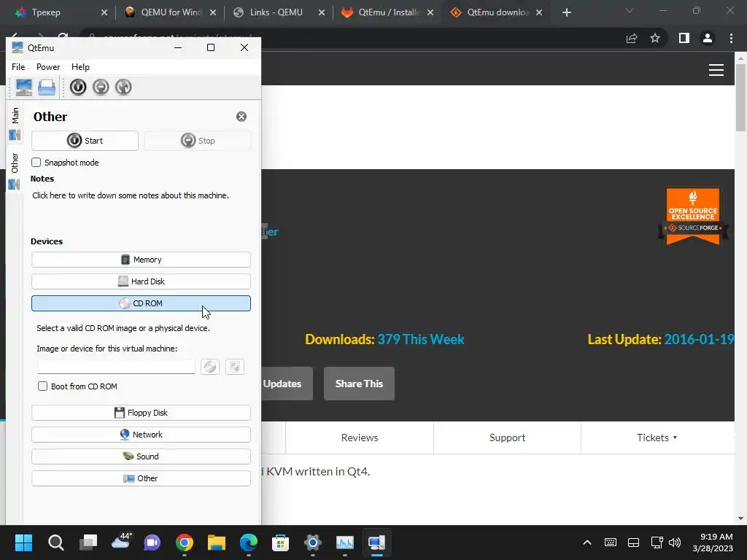This screenshot has height=560, width=747.
Task: Open File Explorer from taskbar
Action: [x=216, y=542]
